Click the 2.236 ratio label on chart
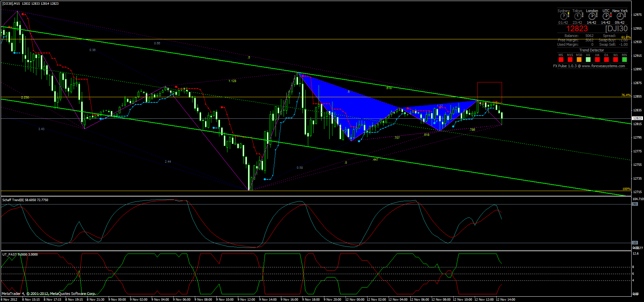This screenshot has height=302, width=644. click(25, 98)
